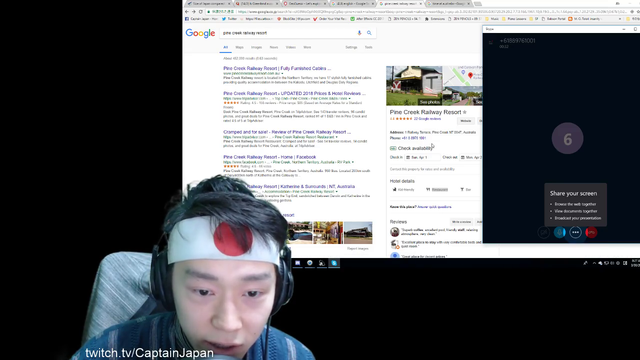Click the resort phone number link

pos(414,138)
